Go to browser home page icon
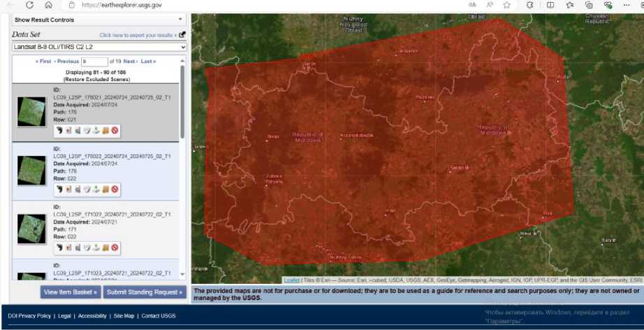The width and height of the screenshot is (644, 330). [48, 5]
